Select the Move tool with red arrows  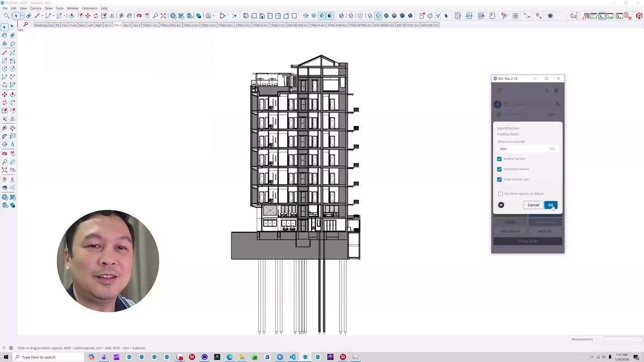coord(88,16)
